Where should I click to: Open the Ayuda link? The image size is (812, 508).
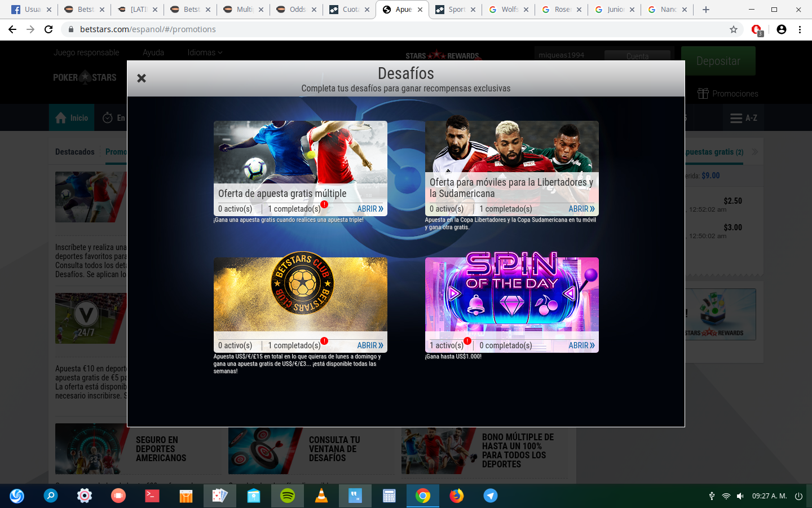(x=153, y=52)
